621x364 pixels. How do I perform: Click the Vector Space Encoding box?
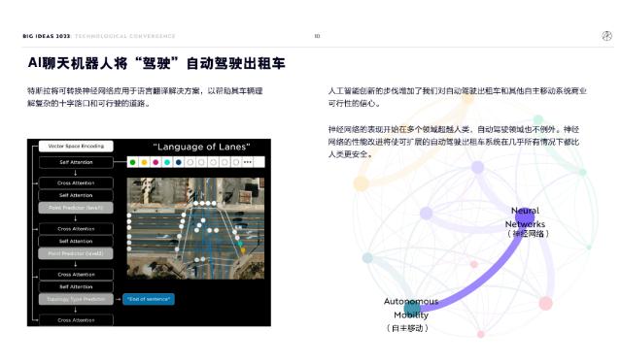(76, 146)
